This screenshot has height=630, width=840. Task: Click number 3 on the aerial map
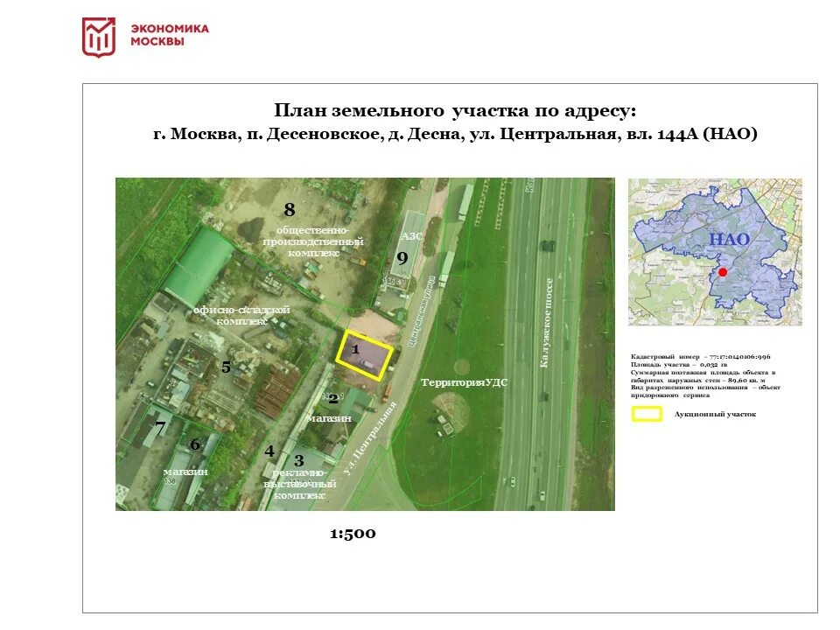point(299,460)
